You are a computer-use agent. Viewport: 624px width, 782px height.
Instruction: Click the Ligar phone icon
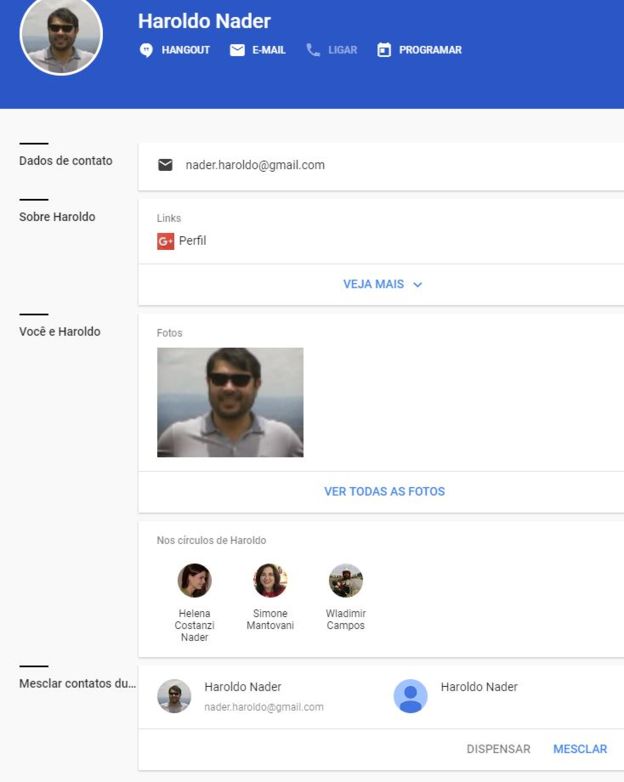click(x=313, y=50)
